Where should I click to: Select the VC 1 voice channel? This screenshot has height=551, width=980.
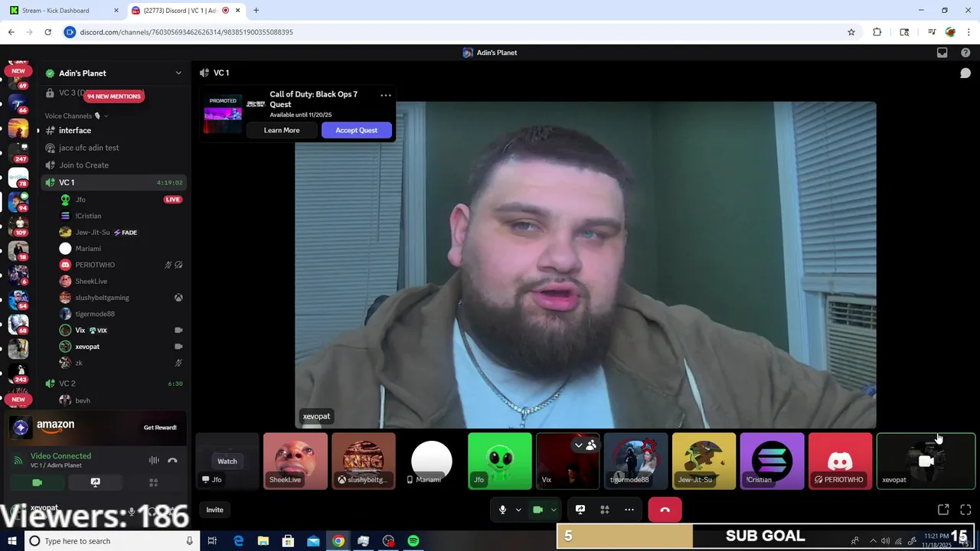coord(113,182)
